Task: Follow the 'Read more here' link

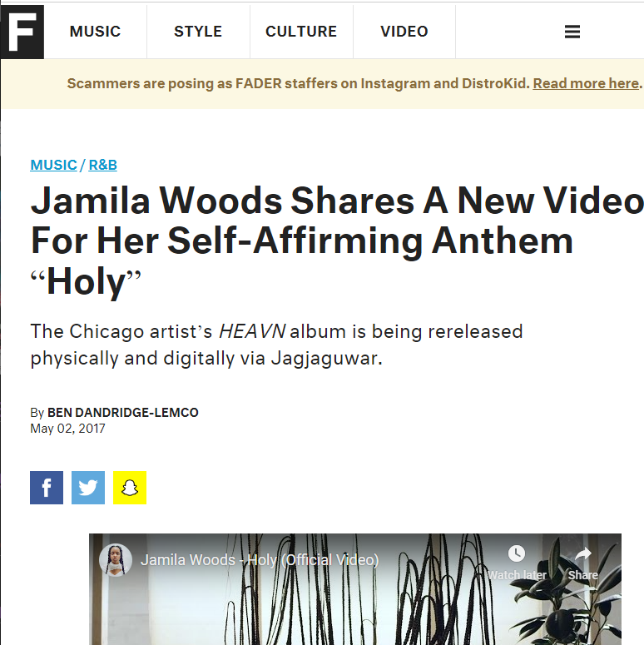Action: 586,83
